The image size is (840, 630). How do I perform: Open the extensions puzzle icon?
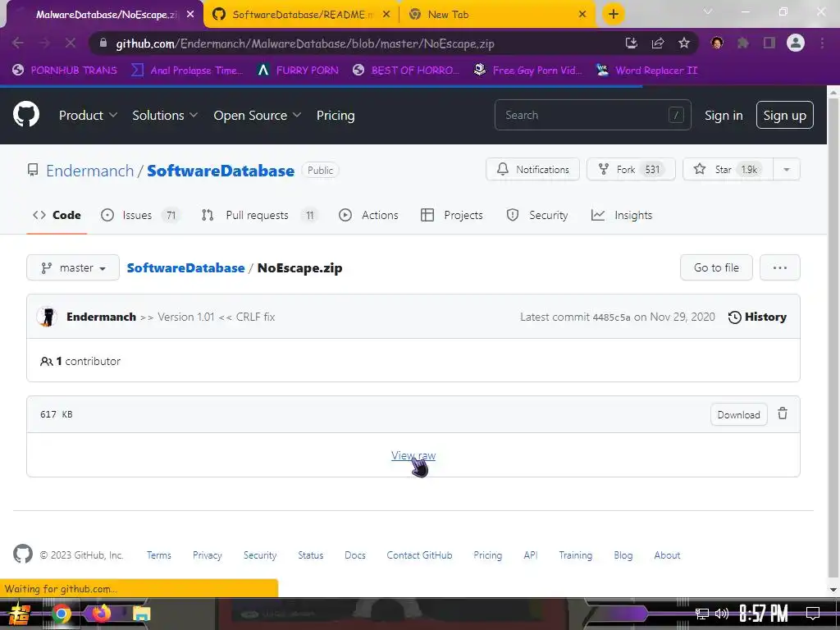(743, 43)
